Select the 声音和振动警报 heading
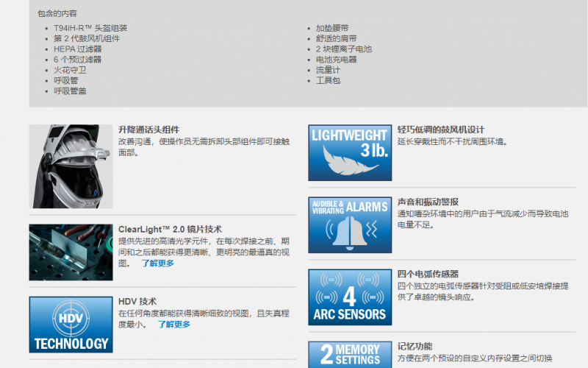This screenshot has width=588, height=368. click(428, 202)
